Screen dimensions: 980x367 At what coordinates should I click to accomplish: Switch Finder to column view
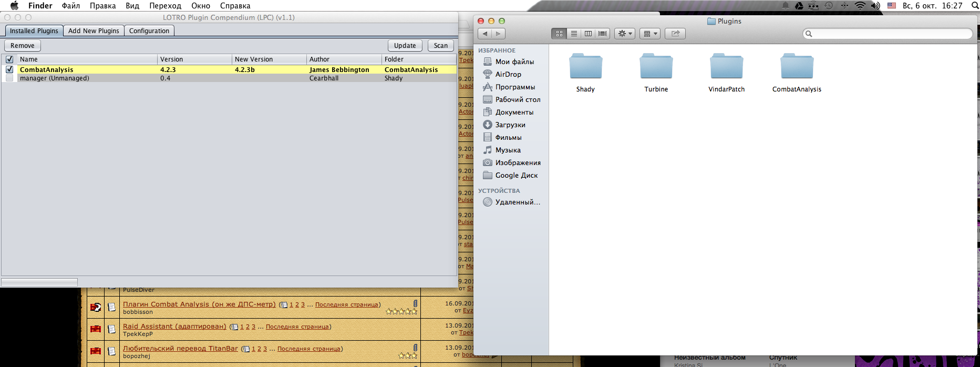pos(588,34)
